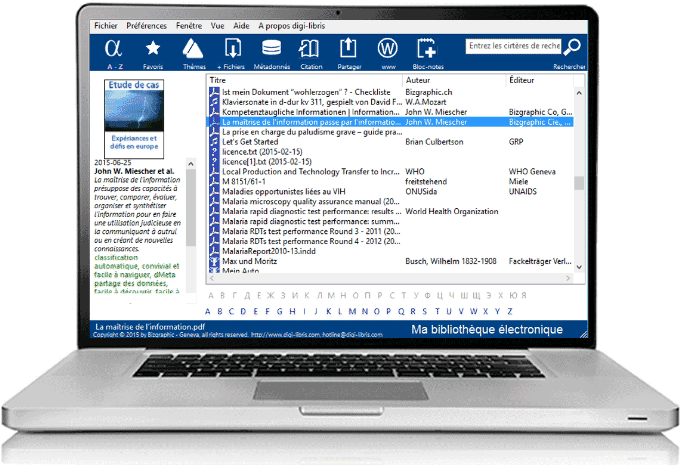The image size is (680, 465).
Task: Open the Fichier menu
Action: [x=105, y=26]
